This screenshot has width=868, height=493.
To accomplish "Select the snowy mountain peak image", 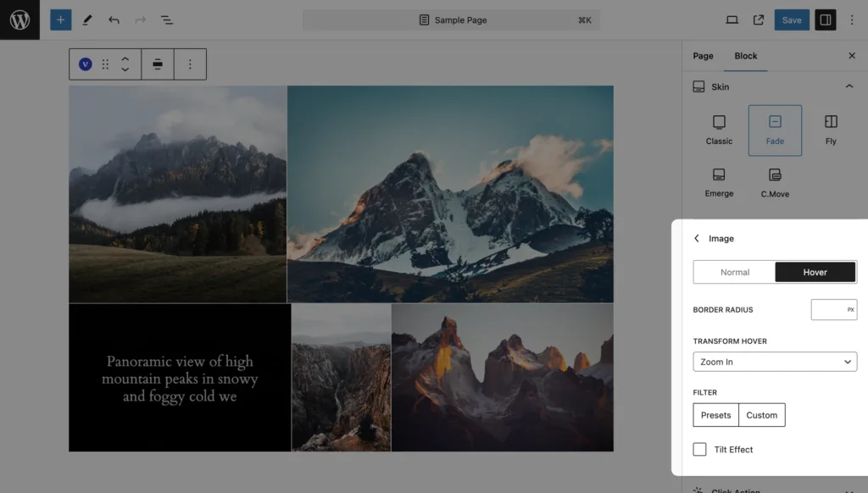I will [x=450, y=194].
